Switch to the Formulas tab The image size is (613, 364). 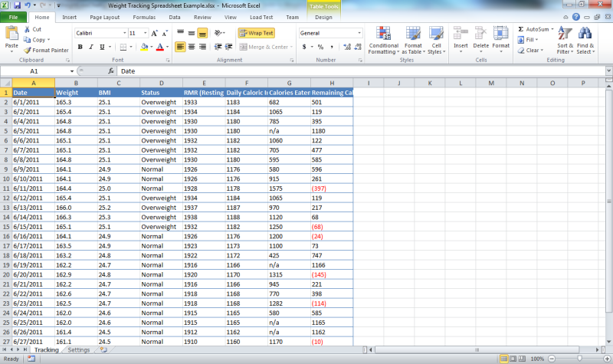point(144,17)
